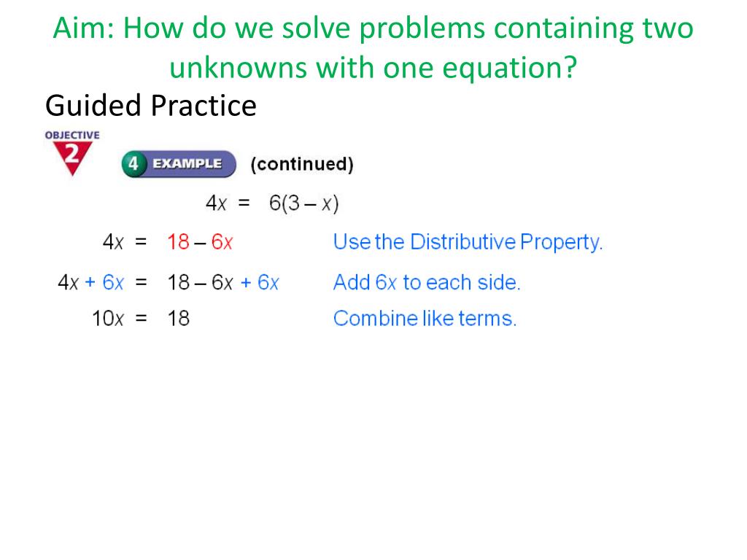Click the red 18 in second equation
The width and height of the screenshot is (747, 560).
[x=179, y=242]
